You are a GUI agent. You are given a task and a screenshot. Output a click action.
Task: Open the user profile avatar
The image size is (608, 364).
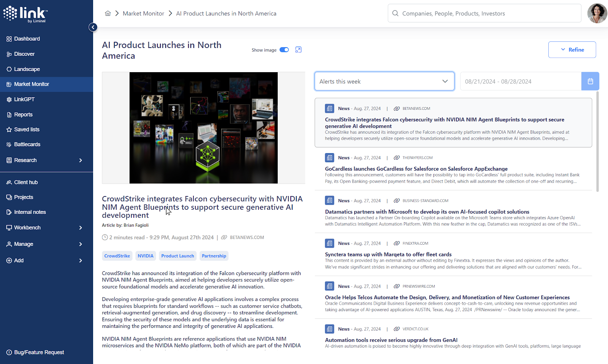(x=597, y=13)
